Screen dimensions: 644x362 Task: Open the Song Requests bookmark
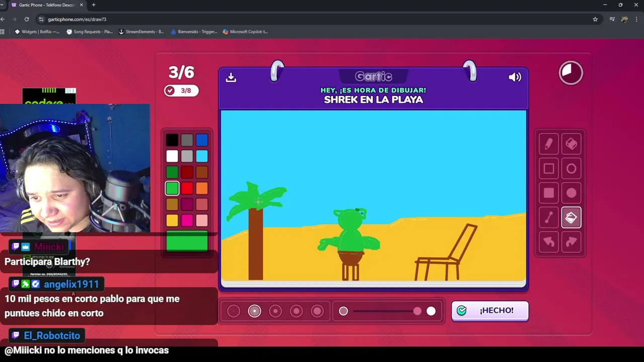coord(90,32)
